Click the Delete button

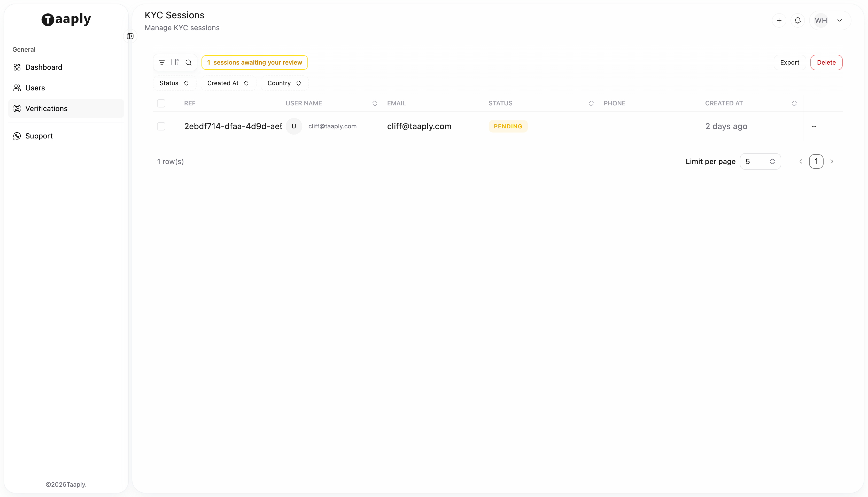pyautogui.click(x=826, y=62)
